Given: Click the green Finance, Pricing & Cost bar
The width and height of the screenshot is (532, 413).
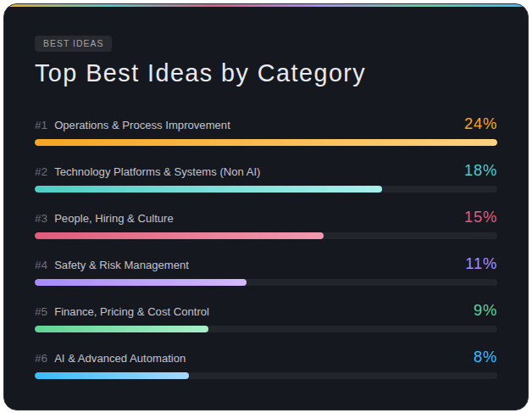Looking at the screenshot, I should pyautogui.click(x=121, y=329).
